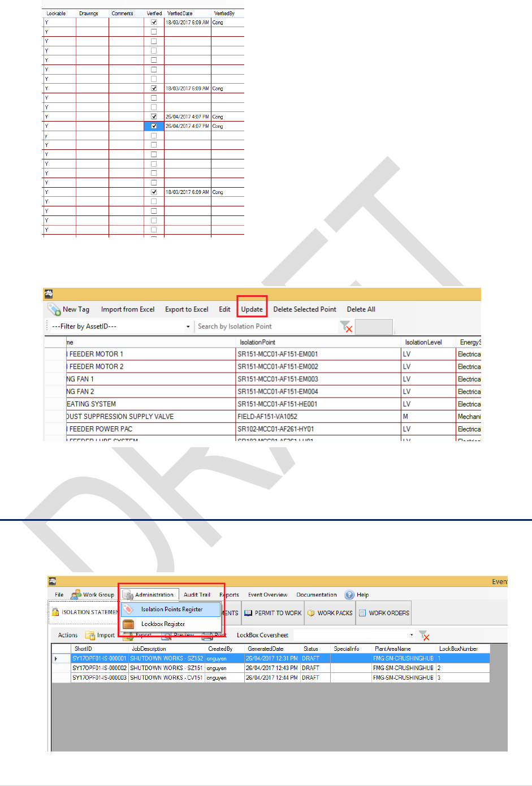
Task: Click the app icon above New Tag toolbar
Action: [x=49, y=294]
